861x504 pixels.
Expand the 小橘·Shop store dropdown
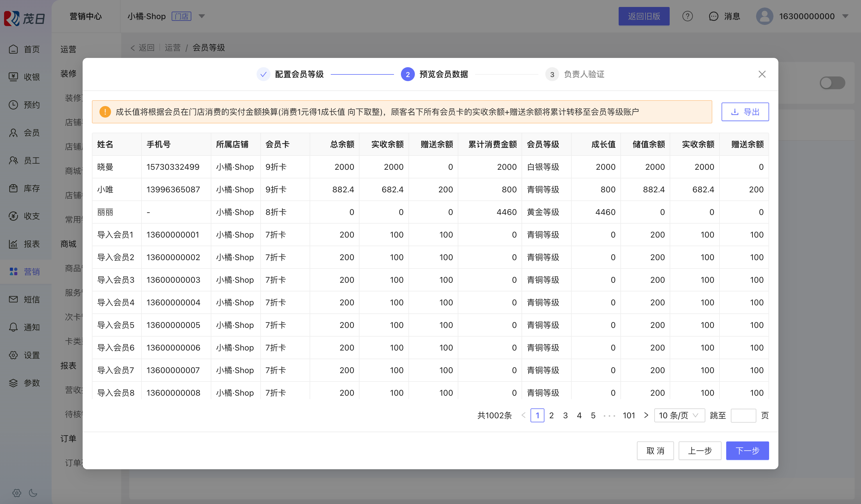(201, 16)
